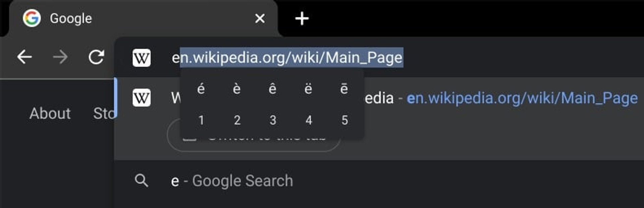Select the 'e - Google Search' suggestion
The height and width of the screenshot is (208, 644).
tap(379, 181)
